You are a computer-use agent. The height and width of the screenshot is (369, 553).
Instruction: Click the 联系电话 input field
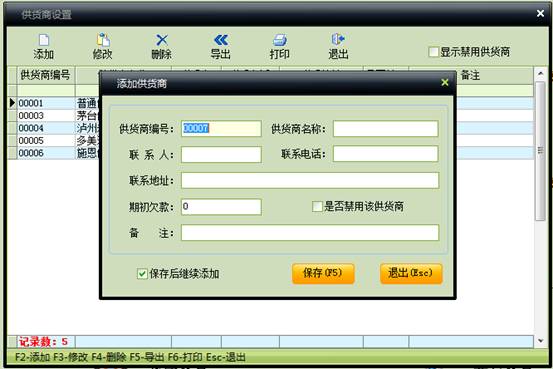(385, 154)
